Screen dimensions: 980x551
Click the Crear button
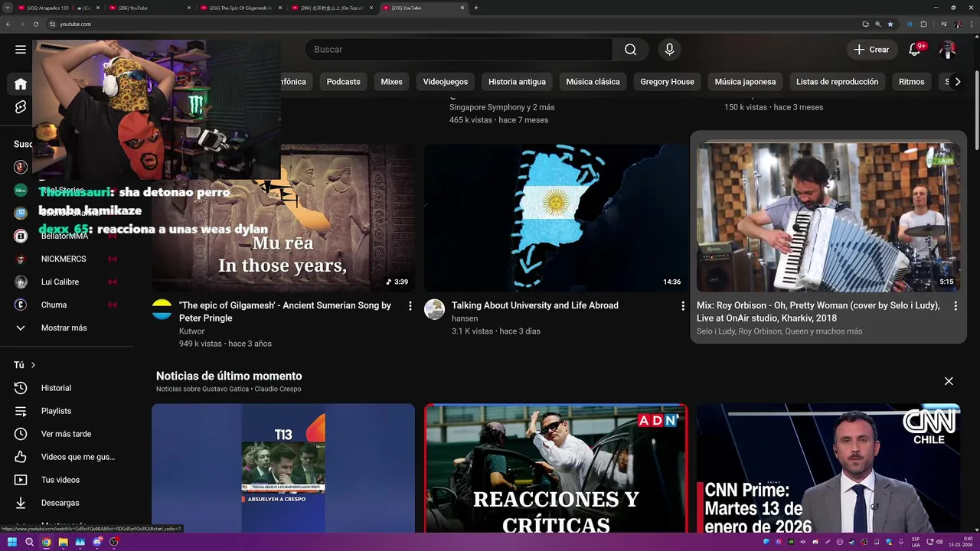pyautogui.click(x=871, y=50)
